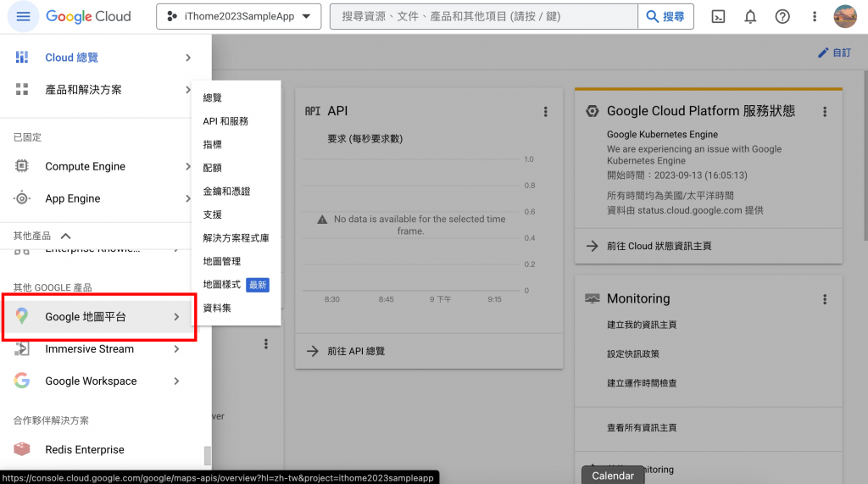Open the Platform 服務狀態 card options menu
The width and height of the screenshot is (868, 484).
[825, 112]
